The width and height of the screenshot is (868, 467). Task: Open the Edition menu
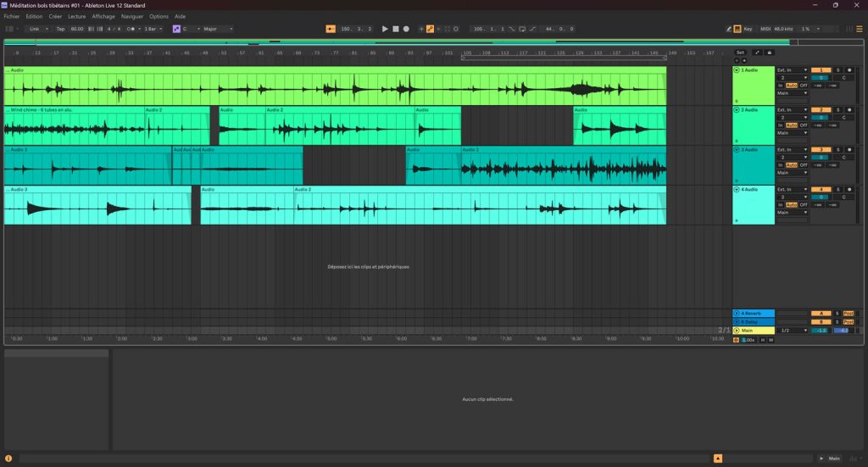click(34, 17)
